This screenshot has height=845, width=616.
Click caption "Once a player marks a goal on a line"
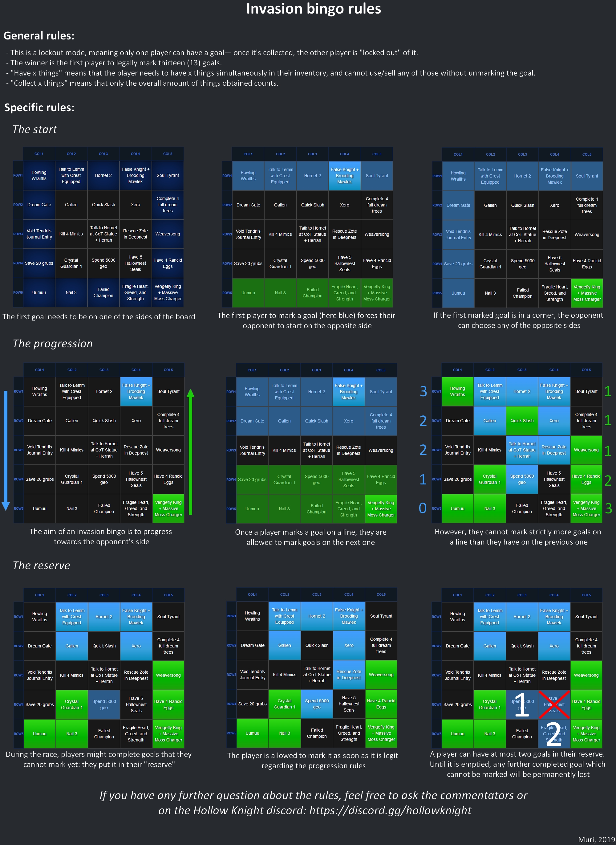coord(310,537)
